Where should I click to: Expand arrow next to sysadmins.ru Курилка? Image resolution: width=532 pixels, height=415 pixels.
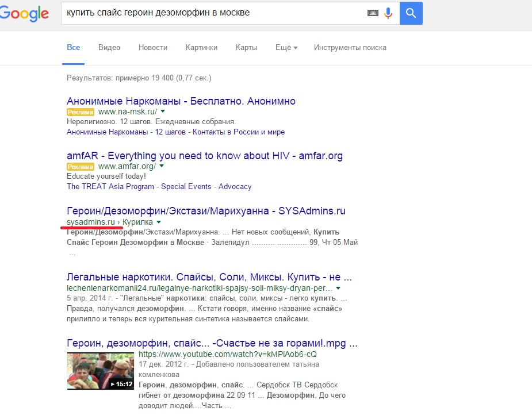pyautogui.click(x=159, y=222)
